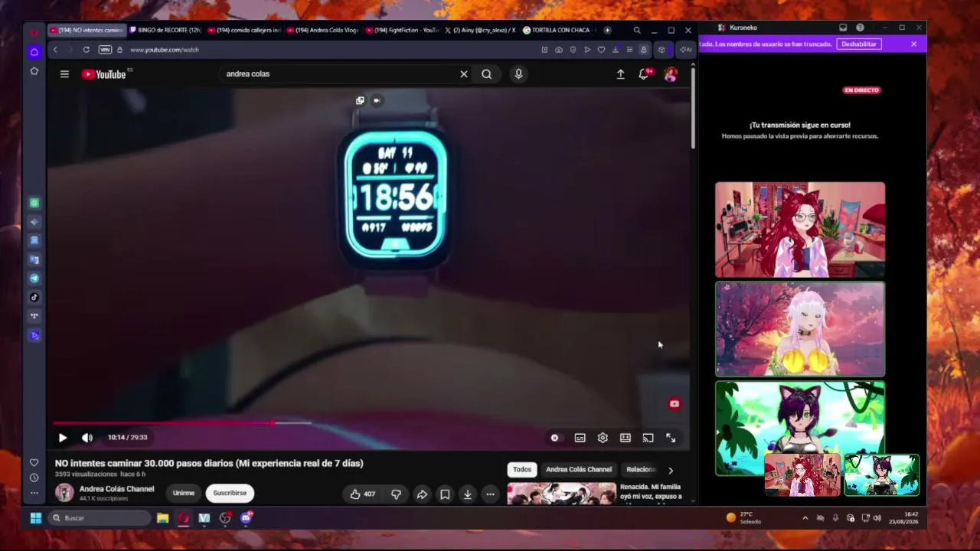Click the taskbar 'Buscar' search box
Screen dimensions: 980x551
[98, 518]
